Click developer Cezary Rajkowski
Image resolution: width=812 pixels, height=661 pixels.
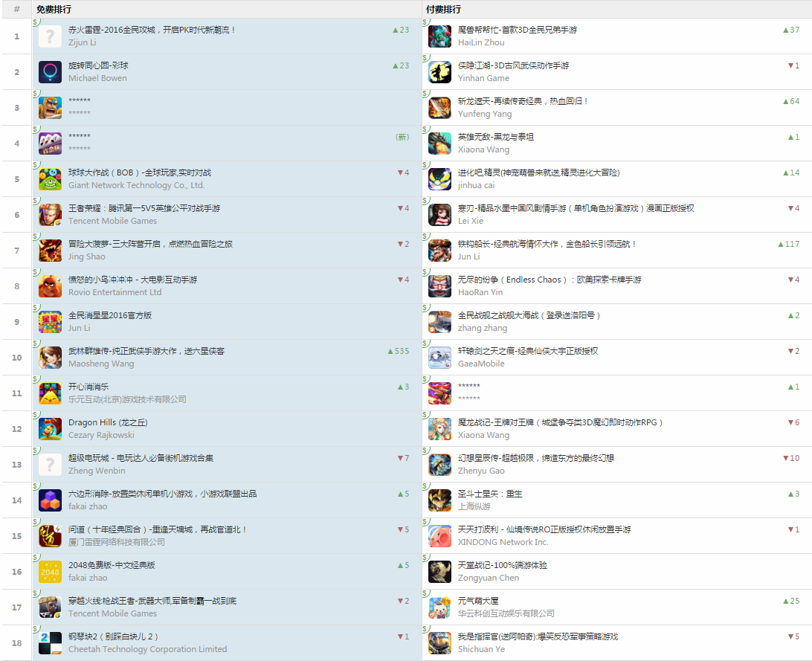pos(101,435)
